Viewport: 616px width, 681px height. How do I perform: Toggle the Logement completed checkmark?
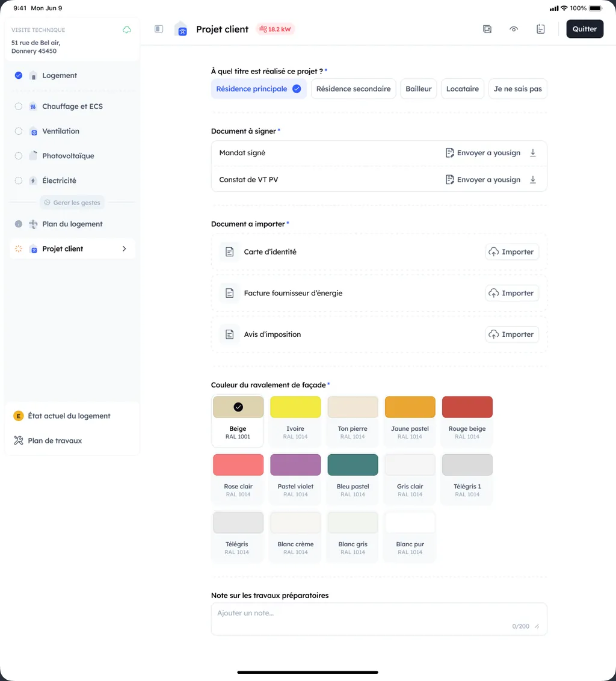click(x=18, y=75)
